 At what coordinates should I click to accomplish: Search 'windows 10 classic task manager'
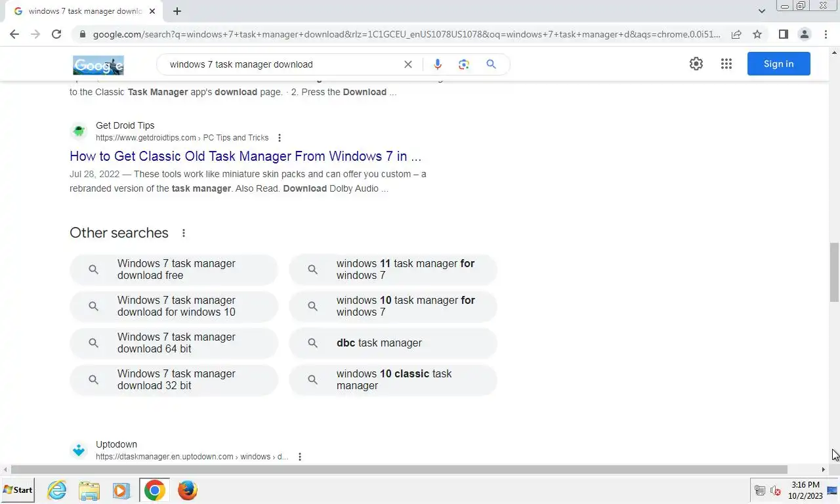coord(393,380)
